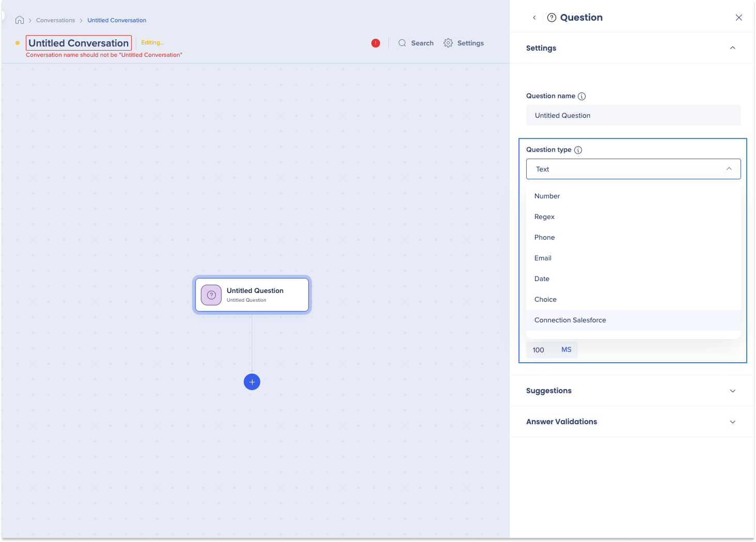Click the home breadcrumb icon

pos(20,20)
